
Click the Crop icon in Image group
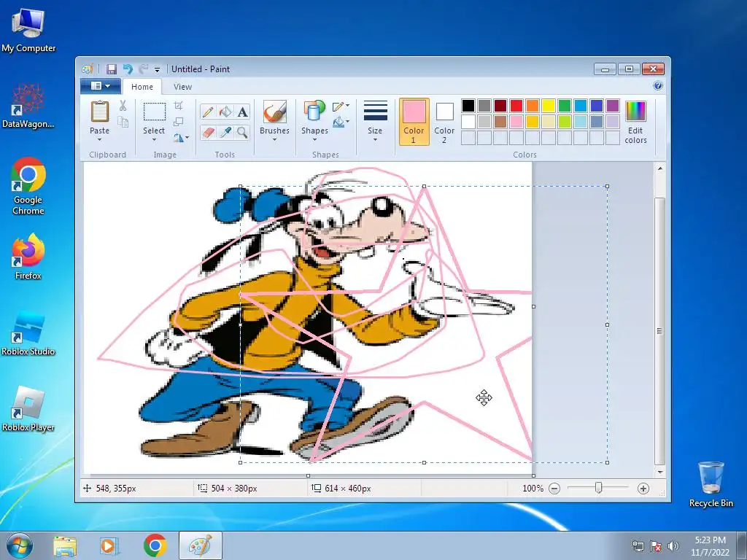pyautogui.click(x=179, y=106)
